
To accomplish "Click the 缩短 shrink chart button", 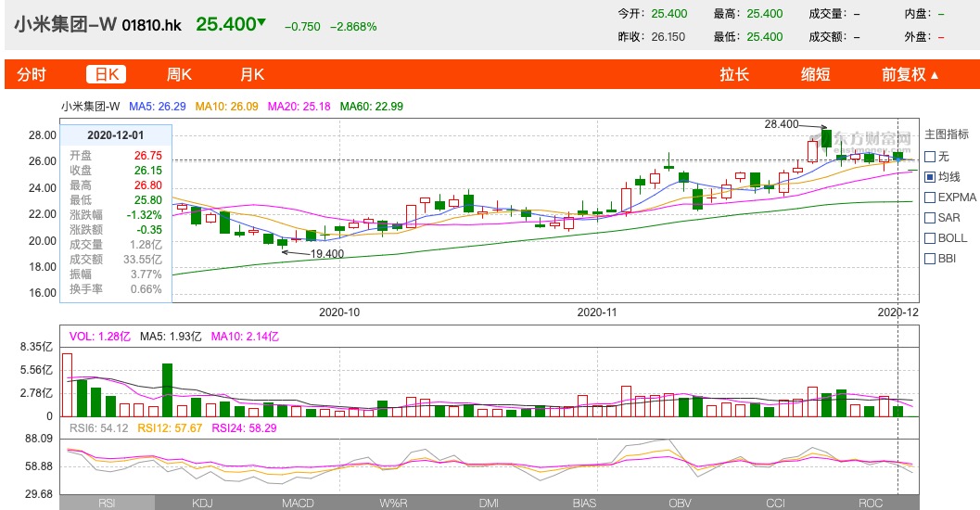I will pyautogui.click(x=815, y=75).
